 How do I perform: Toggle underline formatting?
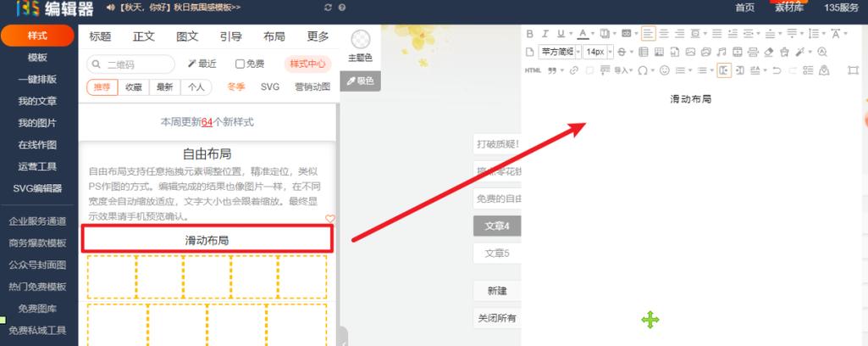point(561,34)
